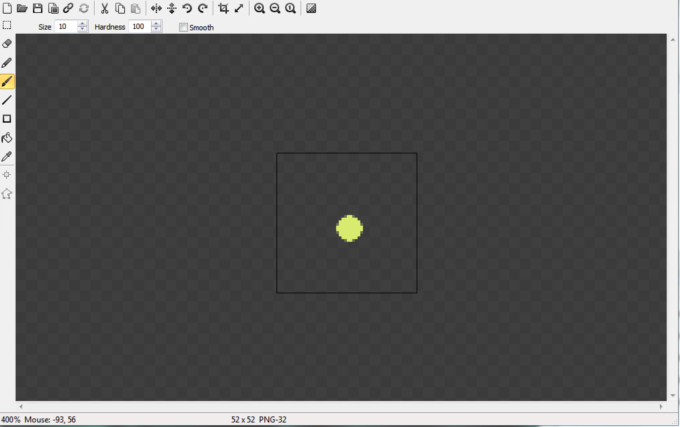Screen dimensions: 680x427
Task: Select the Eraser tool
Action: point(7,44)
